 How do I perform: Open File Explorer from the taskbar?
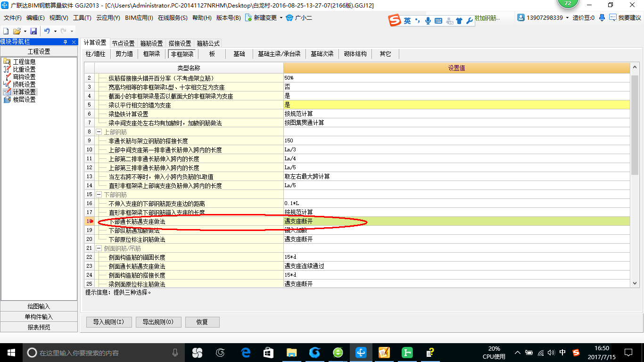(x=292, y=353)
